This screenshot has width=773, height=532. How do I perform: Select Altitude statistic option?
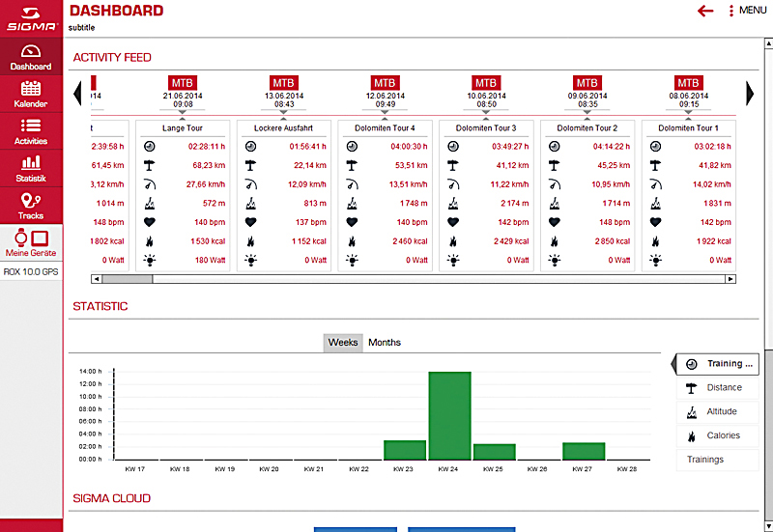click(719, 411)
